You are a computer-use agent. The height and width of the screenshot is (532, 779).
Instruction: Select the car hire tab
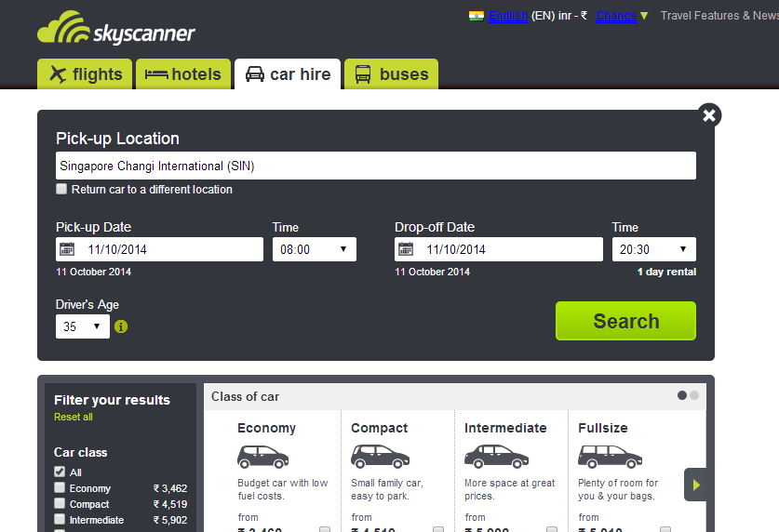coord(288,74)
